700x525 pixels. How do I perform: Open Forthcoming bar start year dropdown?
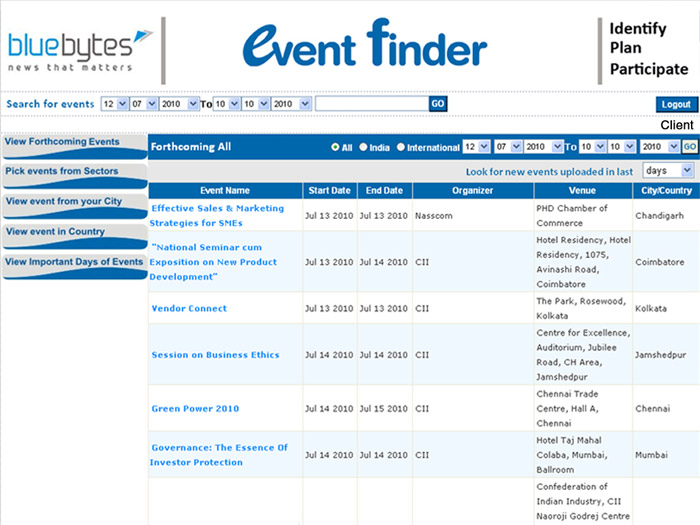point(543,146)
